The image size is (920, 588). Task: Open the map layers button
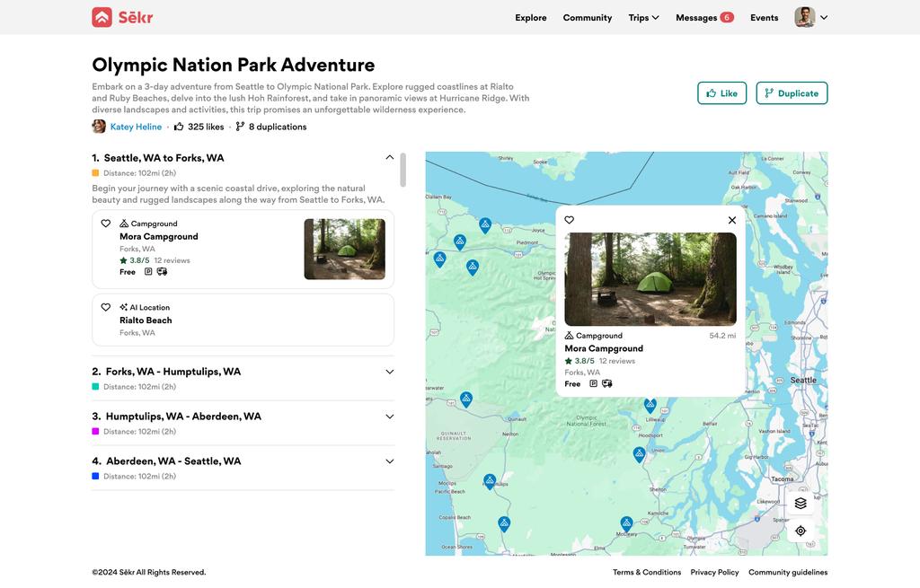(x=801, y=504)
